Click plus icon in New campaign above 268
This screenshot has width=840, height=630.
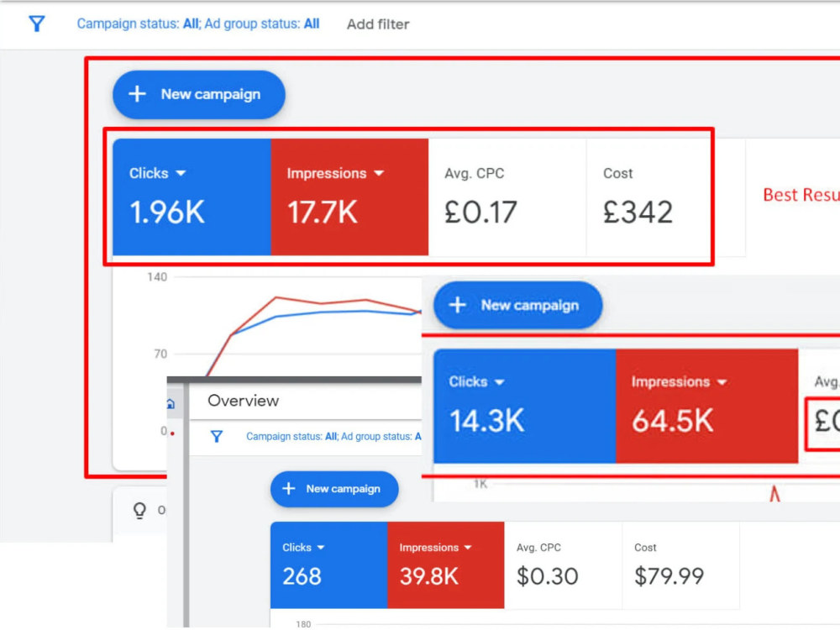tap(289, 489)
